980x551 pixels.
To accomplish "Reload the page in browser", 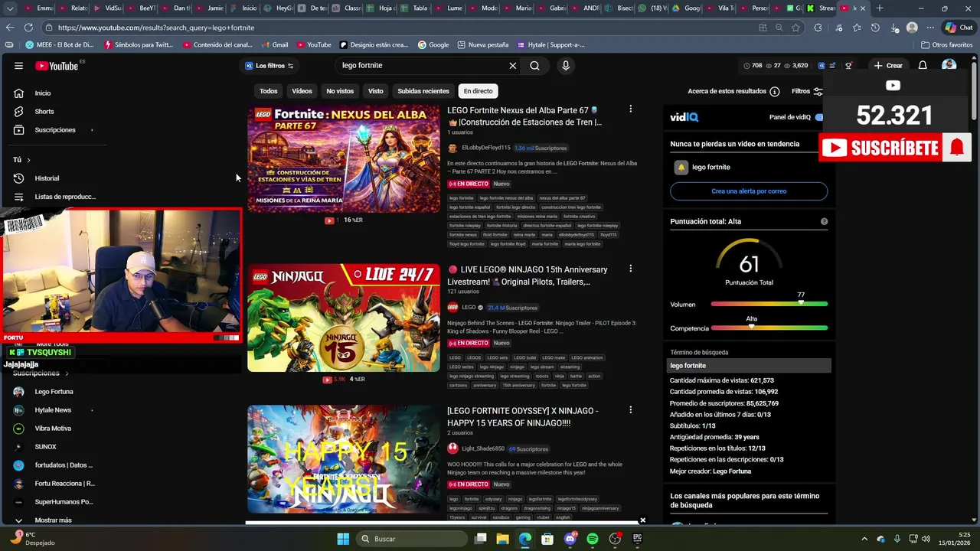I will 28,28.
